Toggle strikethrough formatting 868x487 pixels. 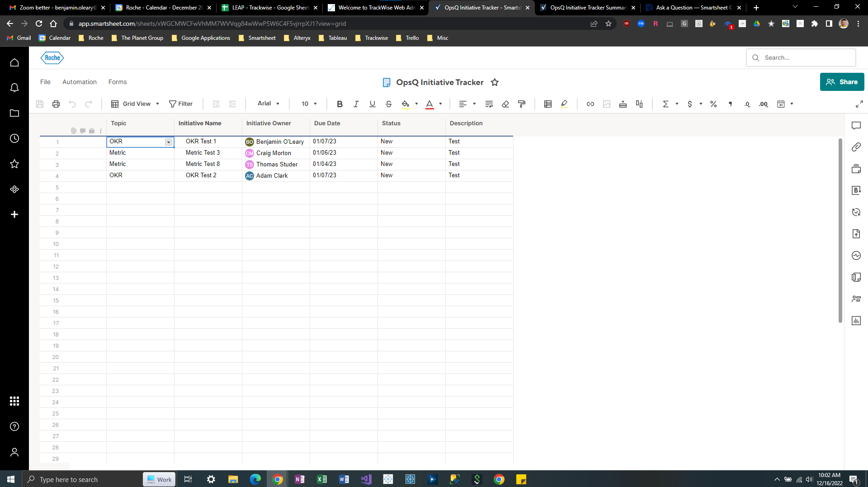coord(388,104)
